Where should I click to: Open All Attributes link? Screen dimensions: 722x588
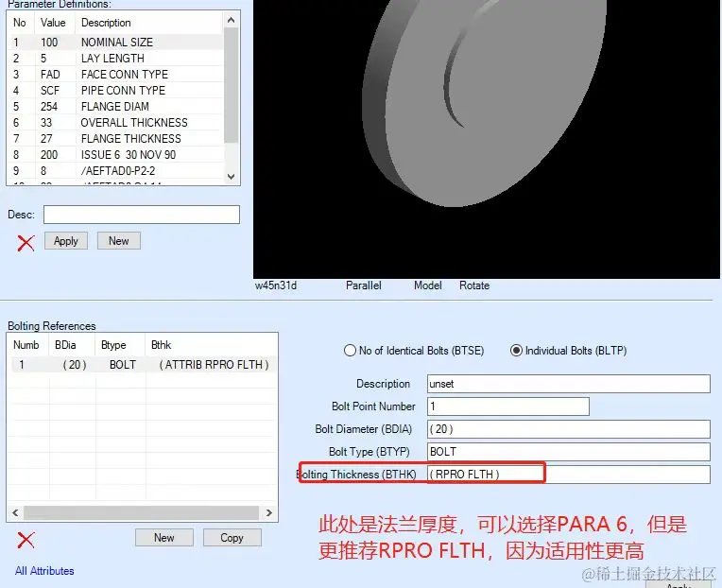point(44,571)
